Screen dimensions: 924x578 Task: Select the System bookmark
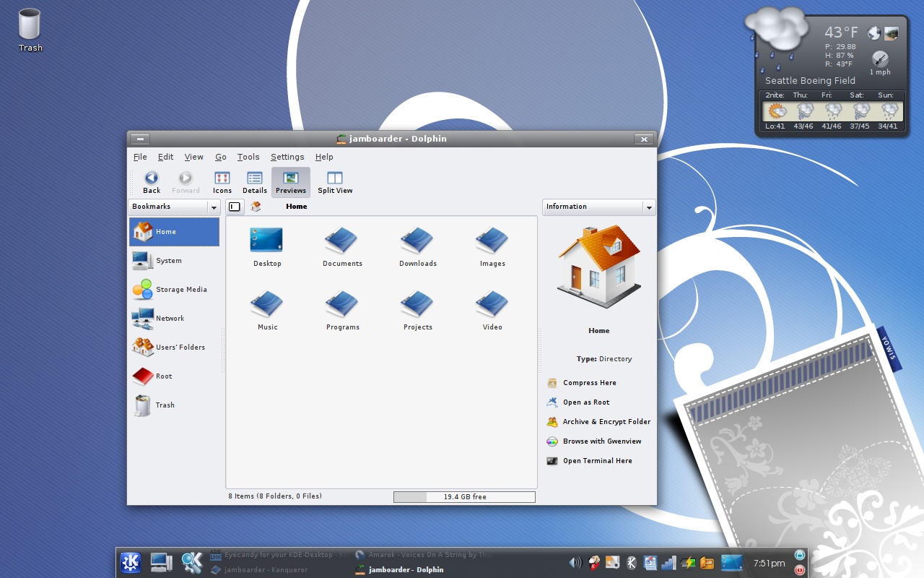(174, 261)
